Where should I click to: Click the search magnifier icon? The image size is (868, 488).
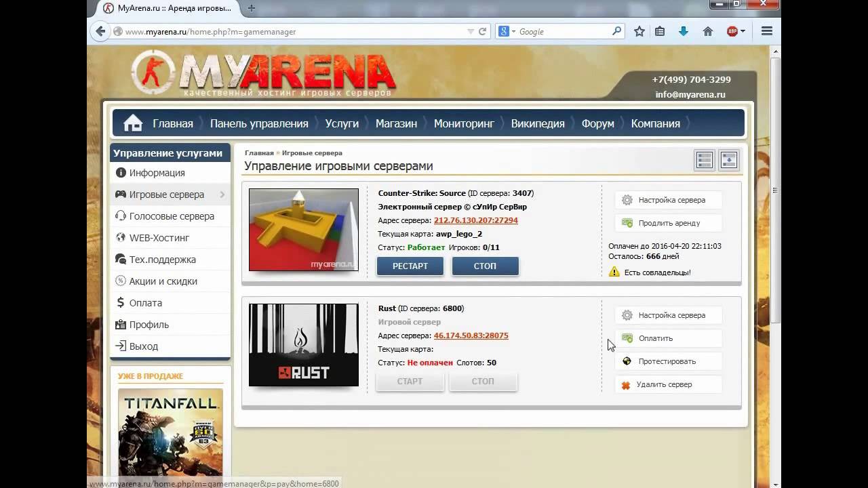click(616, 31)
